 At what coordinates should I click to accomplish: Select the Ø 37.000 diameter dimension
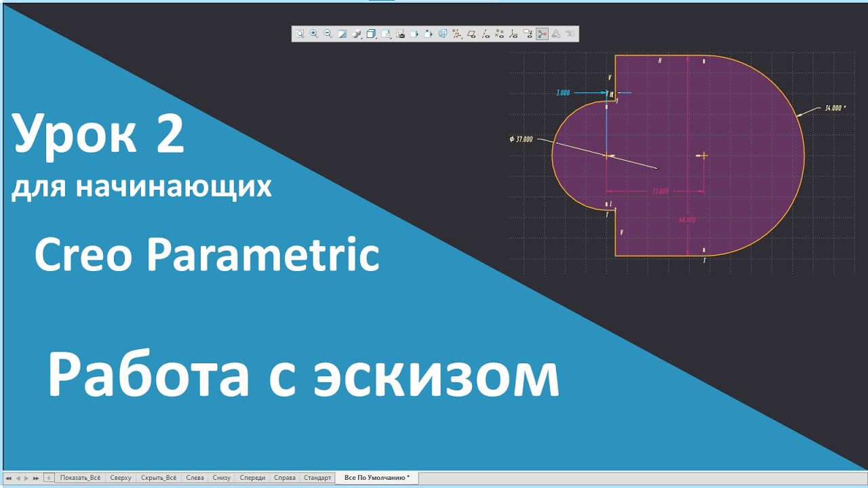coord(521,139)
